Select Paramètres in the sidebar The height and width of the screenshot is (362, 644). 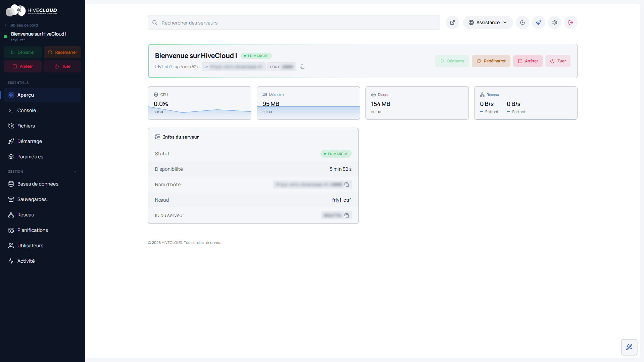43,157
